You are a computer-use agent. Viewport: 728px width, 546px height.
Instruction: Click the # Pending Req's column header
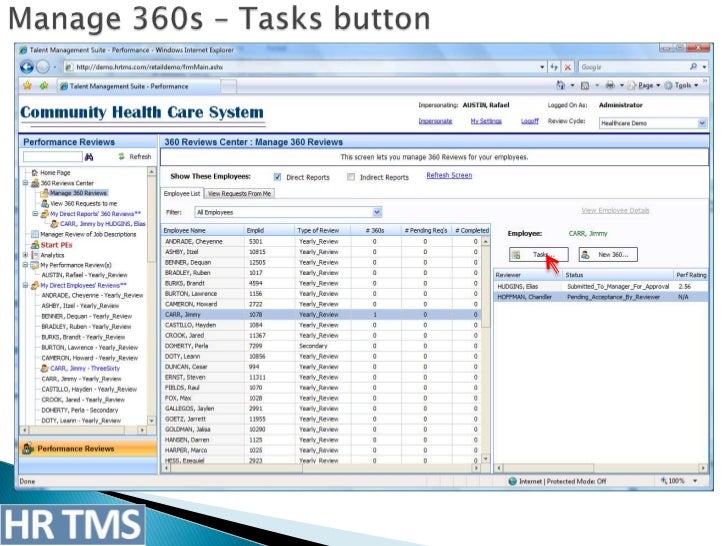(426, 230)
